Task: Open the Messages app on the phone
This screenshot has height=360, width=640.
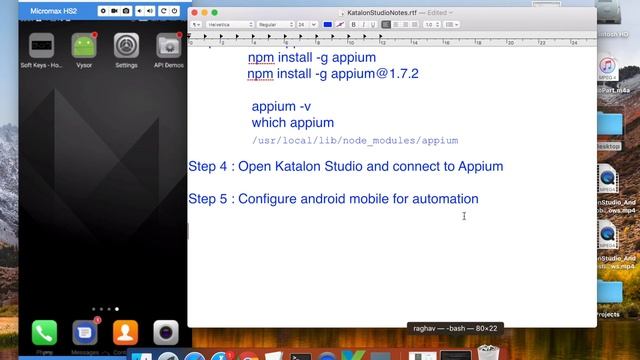Action: 85,333
